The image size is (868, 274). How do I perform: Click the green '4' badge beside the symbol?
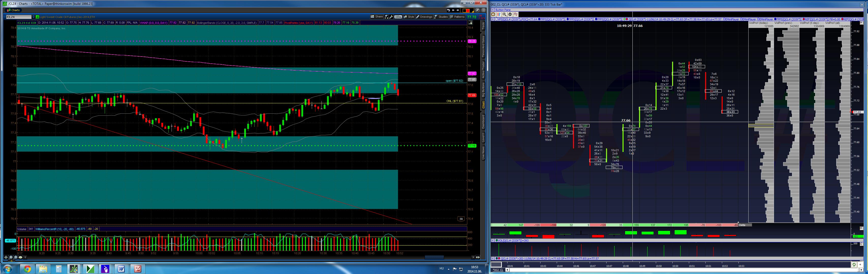[37, 17]
